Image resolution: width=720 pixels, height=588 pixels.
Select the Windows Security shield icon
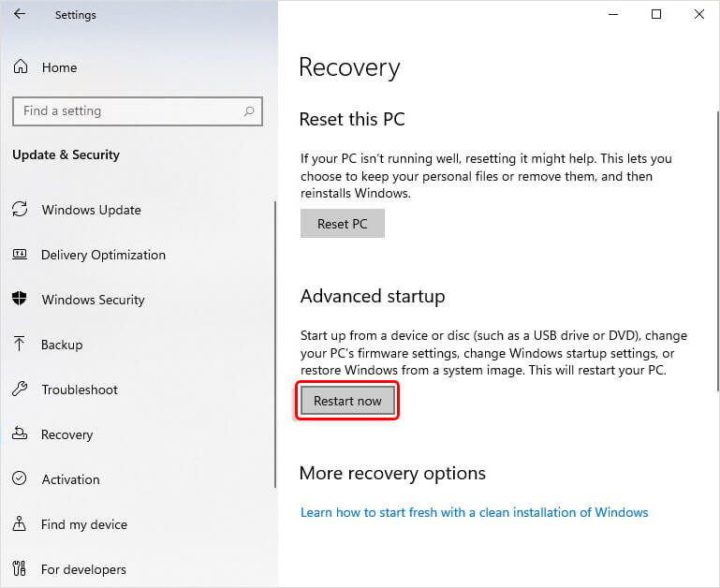click(x=20, y=299)
